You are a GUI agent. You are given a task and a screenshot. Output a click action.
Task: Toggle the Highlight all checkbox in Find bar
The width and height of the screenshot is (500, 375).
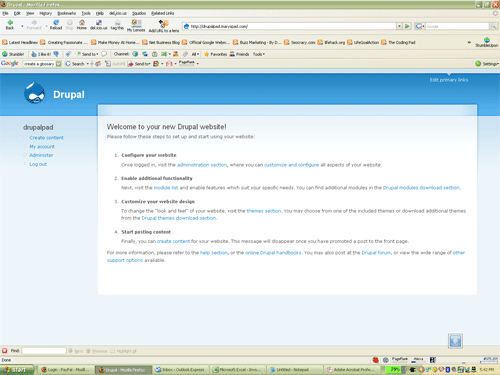coord(113,351)
